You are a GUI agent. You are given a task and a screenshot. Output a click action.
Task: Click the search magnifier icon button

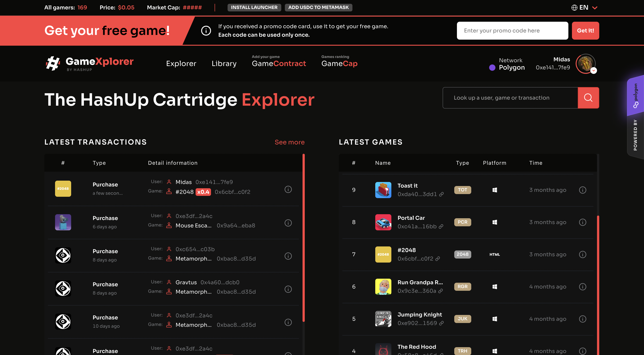[x=588, y=98]
